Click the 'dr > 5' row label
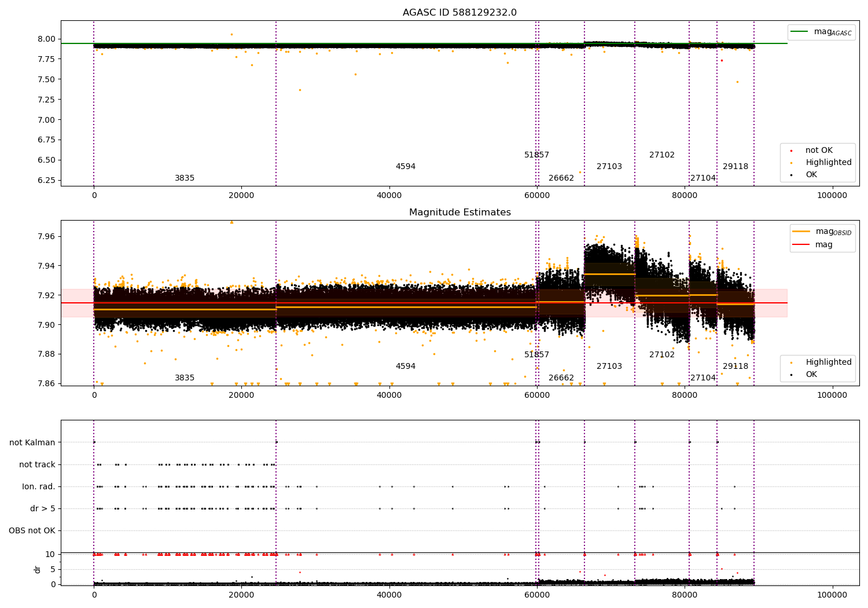Image resolution: width=868 pixels, height=608 pixels. pos(43,508)
